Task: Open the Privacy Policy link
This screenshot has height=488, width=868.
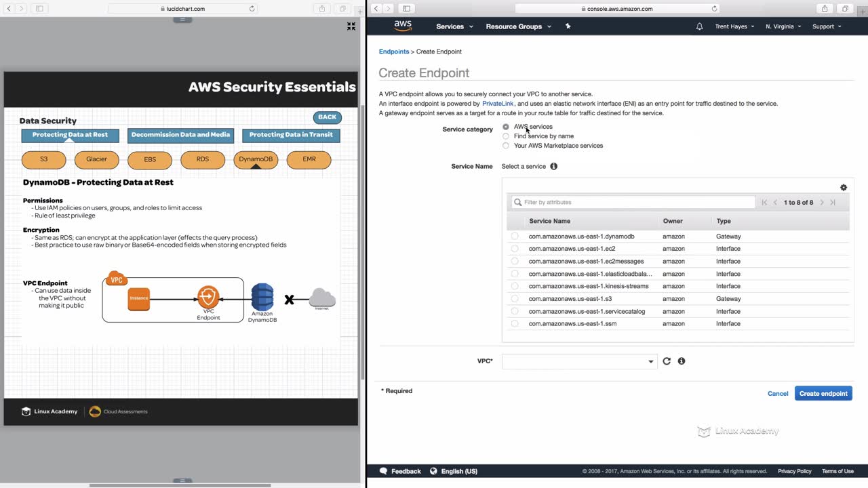Action: (795, 471)
